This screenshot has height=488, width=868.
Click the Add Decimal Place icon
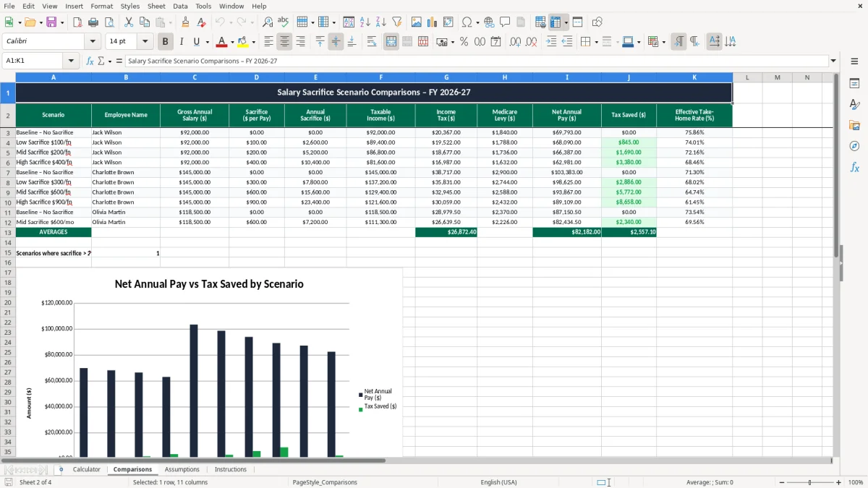pos(516,42)
